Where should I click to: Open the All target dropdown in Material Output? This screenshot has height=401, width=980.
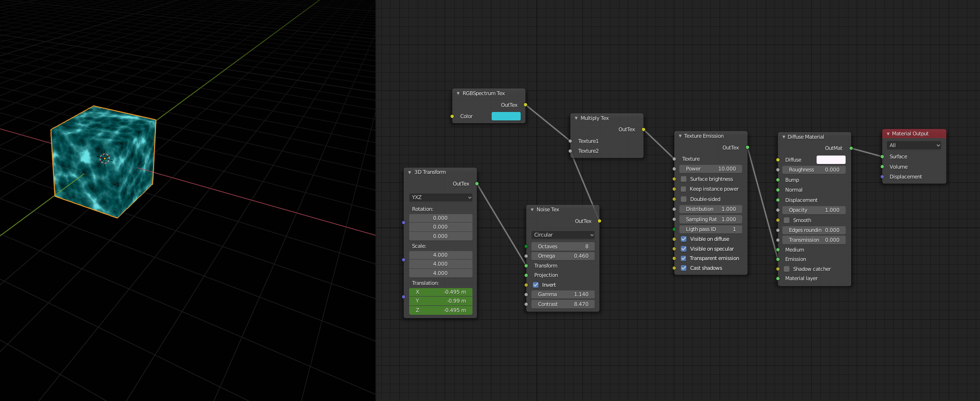[x=914, y=145]
